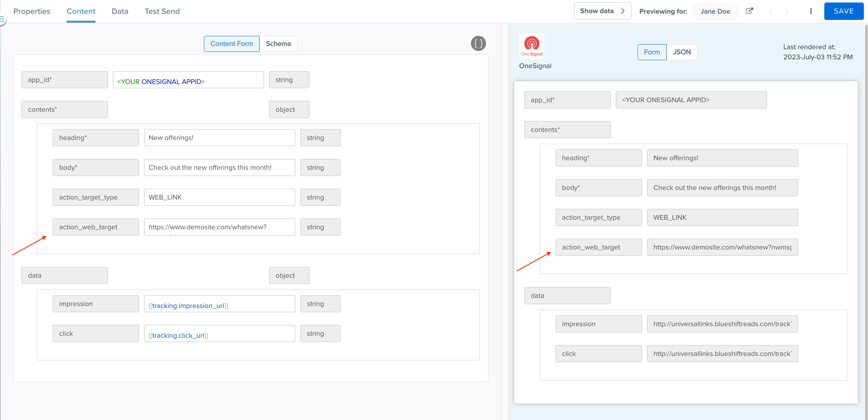Click the OneSignal logo
The height and width of the screenshot is (420, 868).
[532, 46]
